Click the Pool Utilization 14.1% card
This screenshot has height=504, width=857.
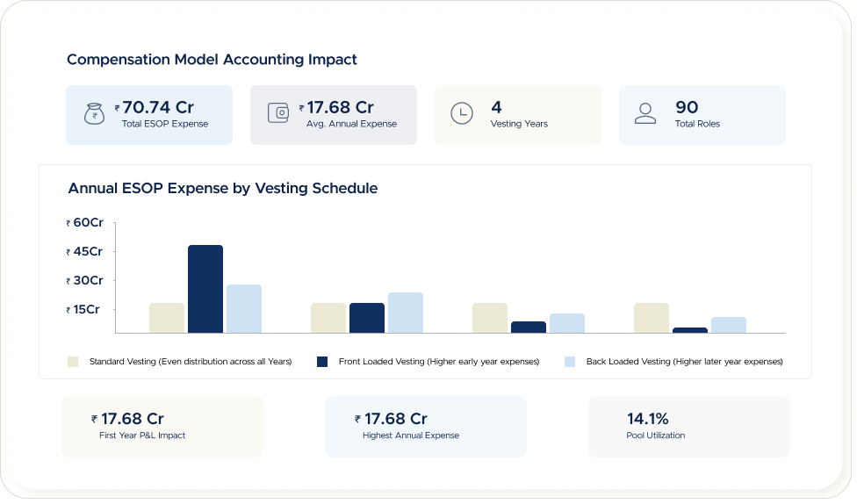coord(689,427)
